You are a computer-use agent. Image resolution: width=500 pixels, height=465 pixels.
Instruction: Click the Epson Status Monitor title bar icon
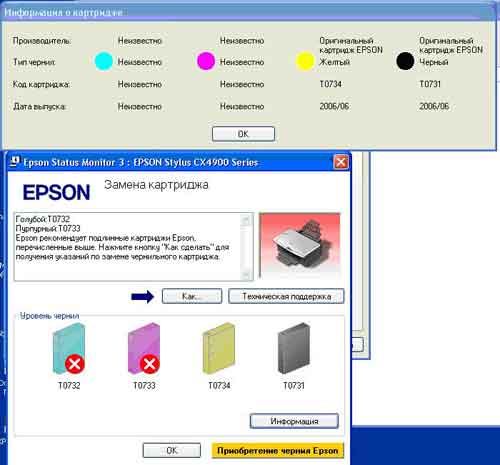click(15, 162)
